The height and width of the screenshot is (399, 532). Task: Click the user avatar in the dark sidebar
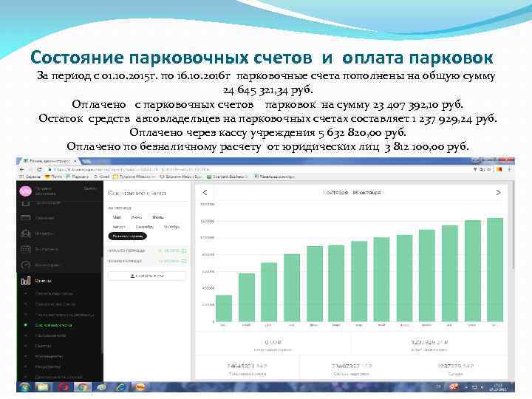click(25, 191)
